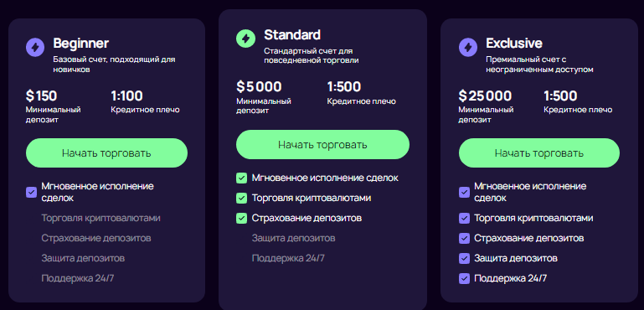Viewport: 644px width, 310px height.
Task: Toggle Exclusive 24/7 support checkbox
Action: [464, 278]
